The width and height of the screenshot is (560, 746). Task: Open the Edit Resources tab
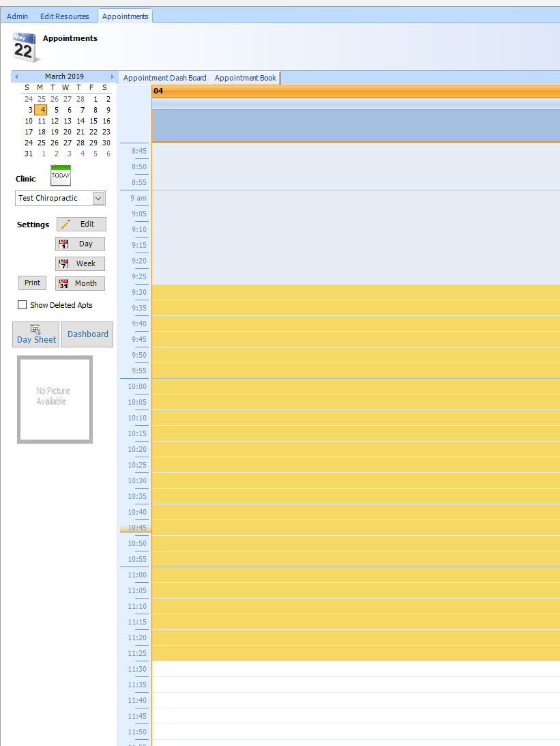pos(64,16)
